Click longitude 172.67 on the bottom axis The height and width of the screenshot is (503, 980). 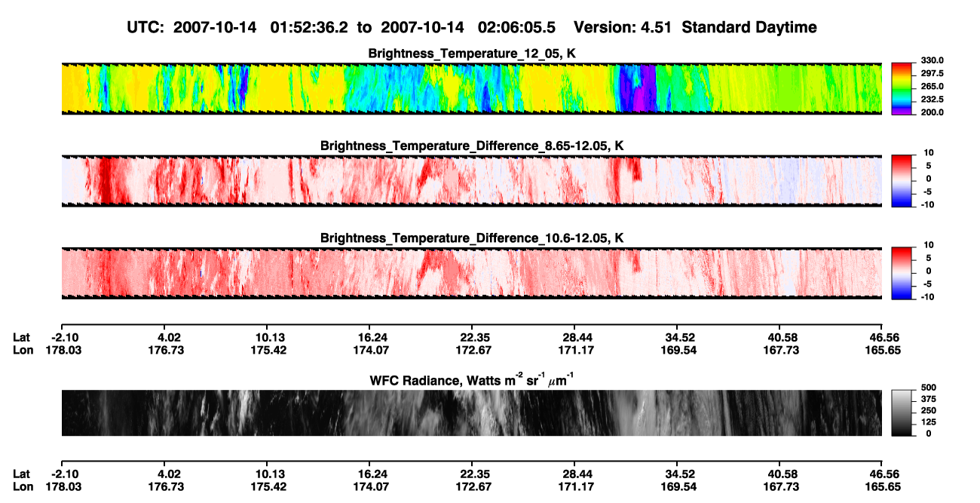pos(472,487)
